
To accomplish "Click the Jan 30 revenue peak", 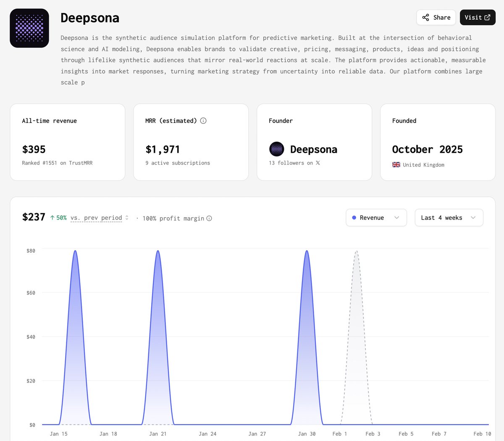I will [x=307, y=251].
